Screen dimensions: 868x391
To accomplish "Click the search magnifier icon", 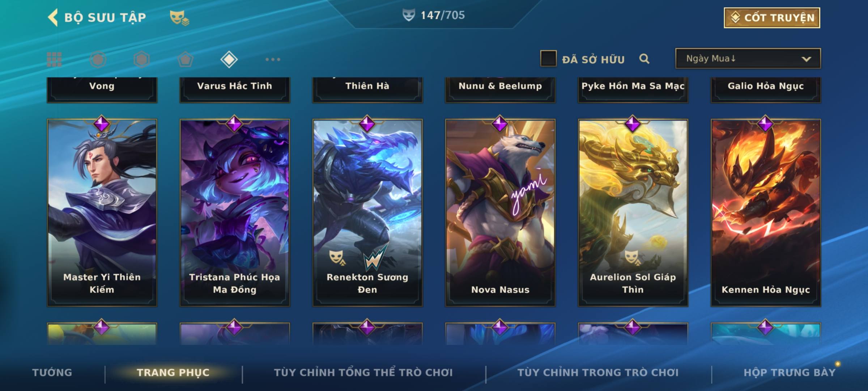I will [644, 59].
